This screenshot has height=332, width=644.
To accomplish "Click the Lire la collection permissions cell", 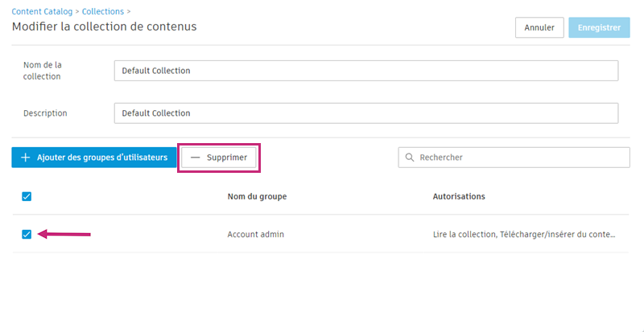I will click(x=525, y=235).
